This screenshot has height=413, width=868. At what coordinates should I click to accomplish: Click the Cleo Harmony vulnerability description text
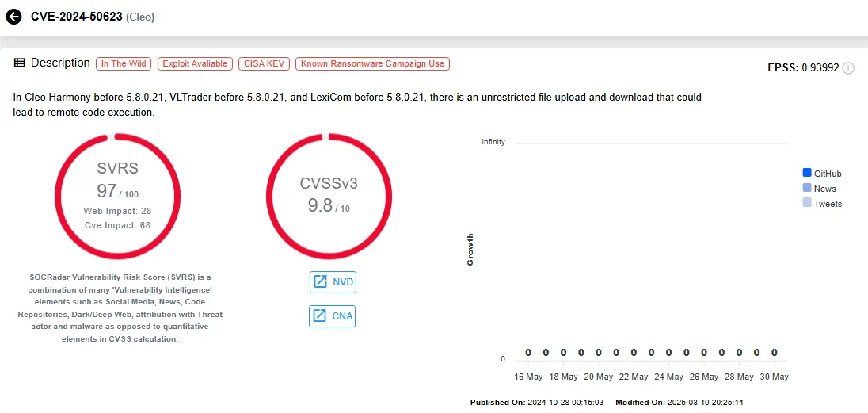pyautogui.click(x=357, y=104)
